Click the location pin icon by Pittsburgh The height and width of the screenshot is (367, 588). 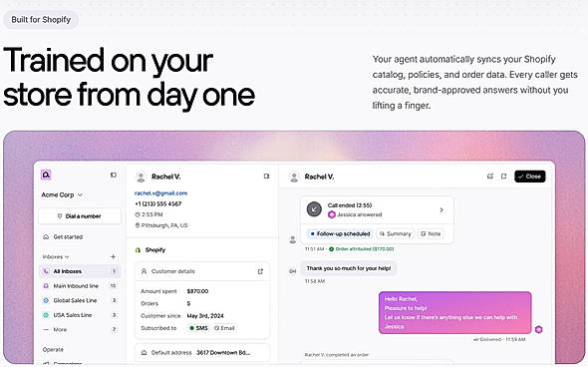pos(138,225)
